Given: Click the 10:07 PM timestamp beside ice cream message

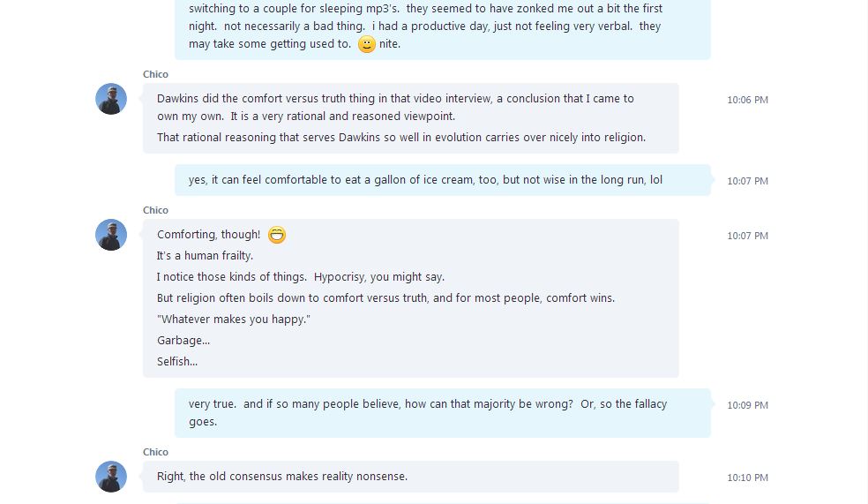Looking at the screenshot, I should point(747,181).
